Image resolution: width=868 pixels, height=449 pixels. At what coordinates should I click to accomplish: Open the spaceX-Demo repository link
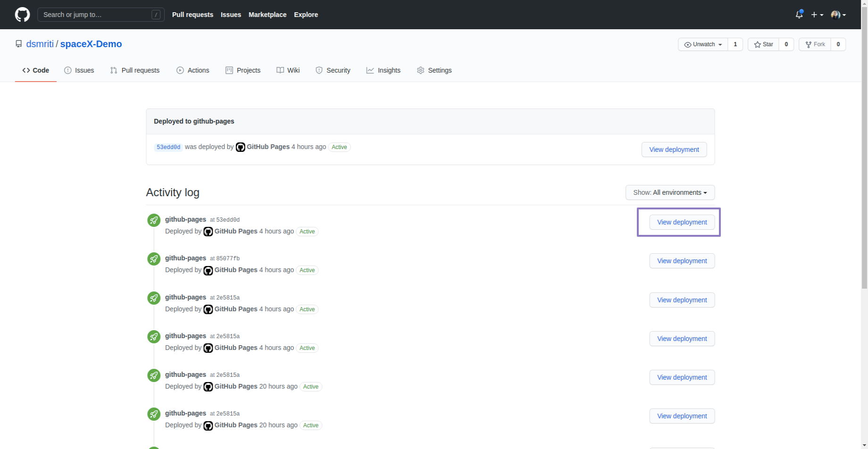91,44
